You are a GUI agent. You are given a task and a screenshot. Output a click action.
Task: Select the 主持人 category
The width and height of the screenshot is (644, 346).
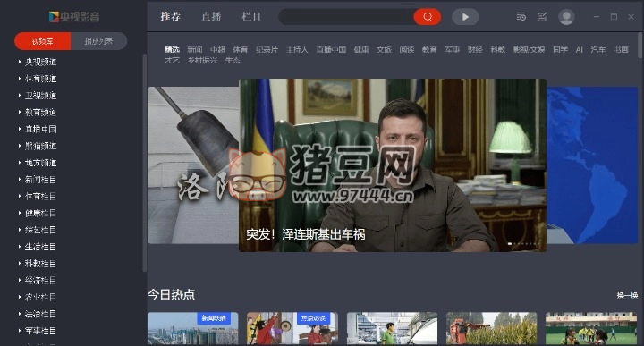[297, 50]
